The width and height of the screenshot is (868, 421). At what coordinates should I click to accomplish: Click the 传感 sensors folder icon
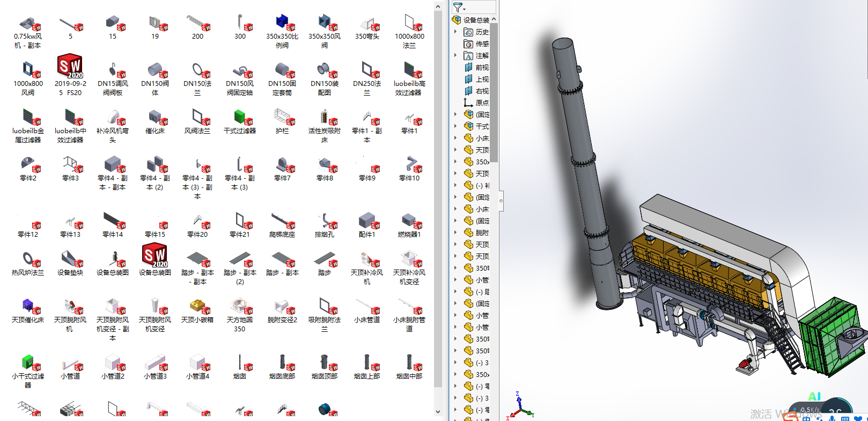tap(468, 43)
